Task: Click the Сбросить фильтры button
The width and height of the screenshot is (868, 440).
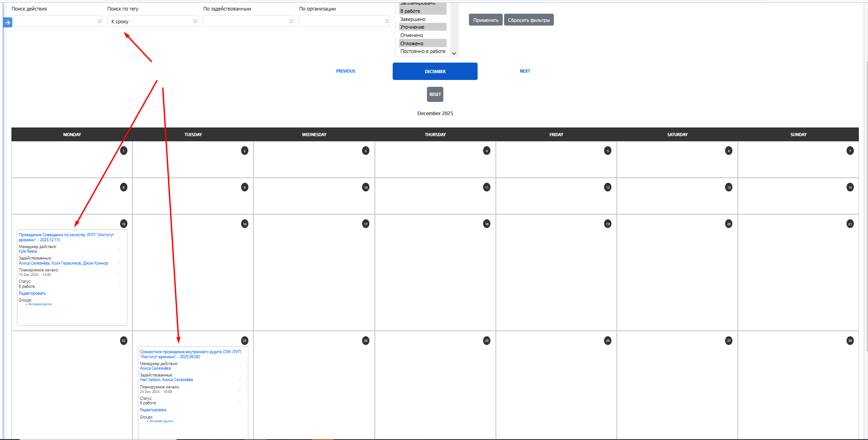Action: (529, 20)
